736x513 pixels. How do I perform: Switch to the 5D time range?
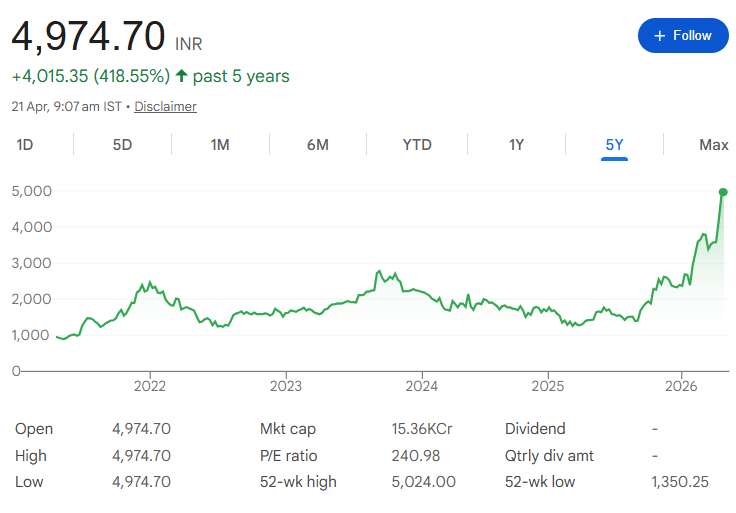coord(122,145)
